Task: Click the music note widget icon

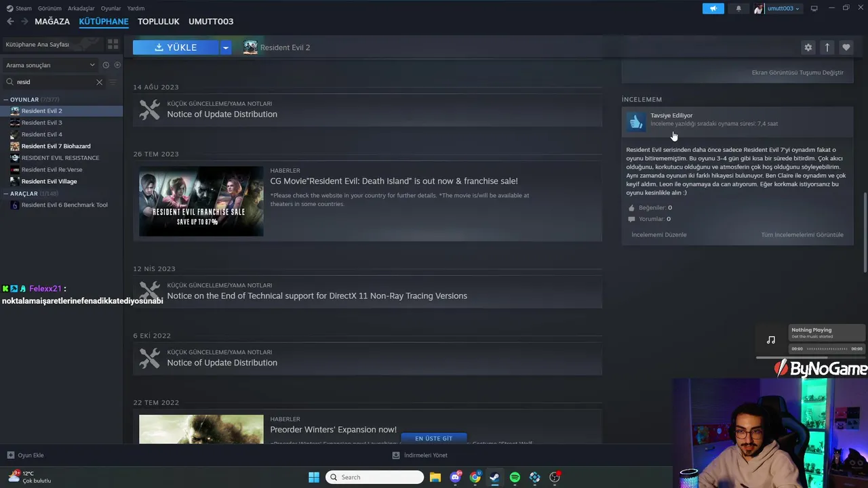Action: point(771,340)
